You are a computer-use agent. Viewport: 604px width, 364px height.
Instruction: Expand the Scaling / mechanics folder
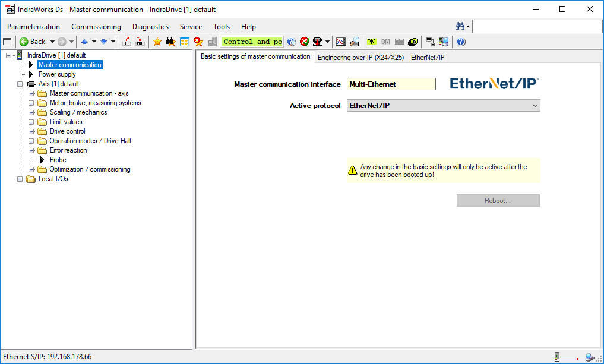click(31, 112)
